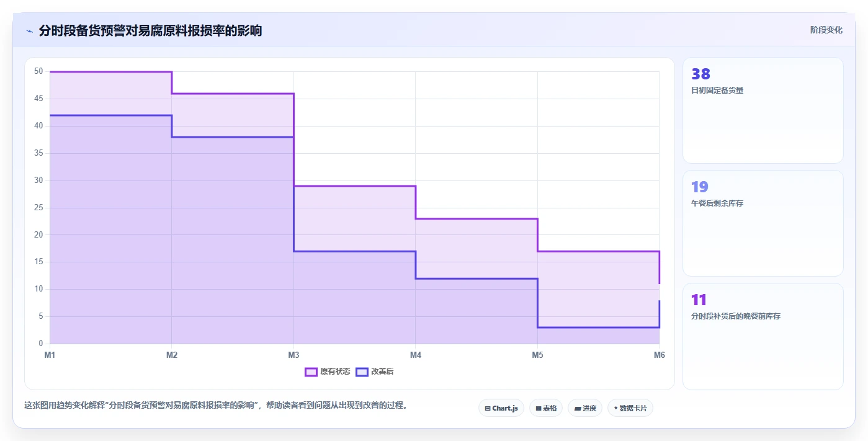Click the value 38 in the first card
The image size is (868, 441).
[700, 74]
